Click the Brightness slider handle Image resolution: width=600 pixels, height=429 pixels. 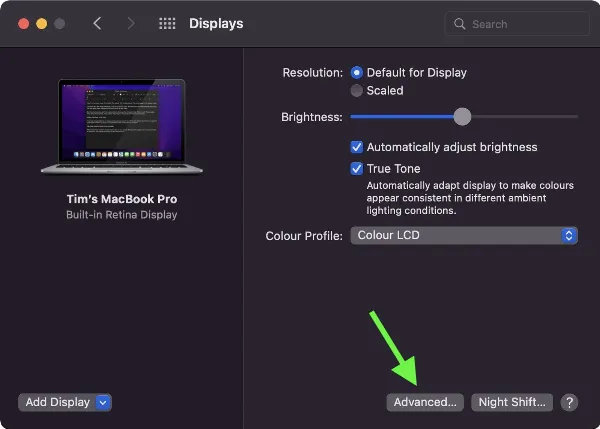(462, 117)
